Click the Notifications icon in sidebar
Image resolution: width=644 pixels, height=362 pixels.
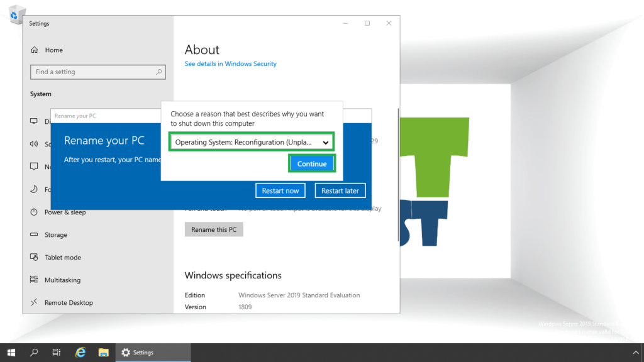(34, 166)
